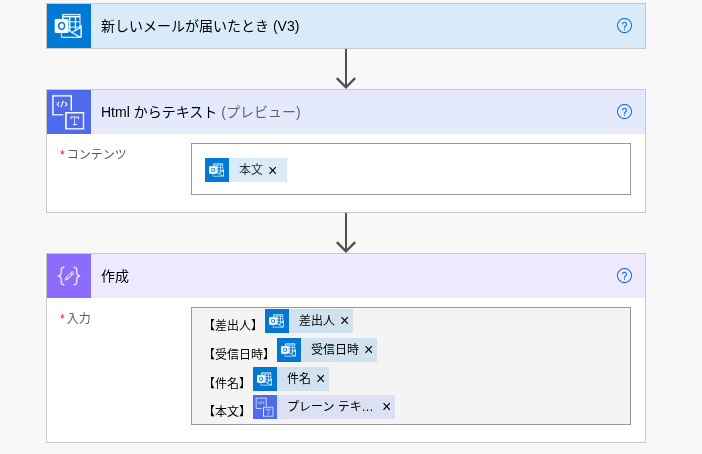Screen dimensions: 702x454
Task: Click the Outlook icon on 差出人 token
Action: point(276,321)
